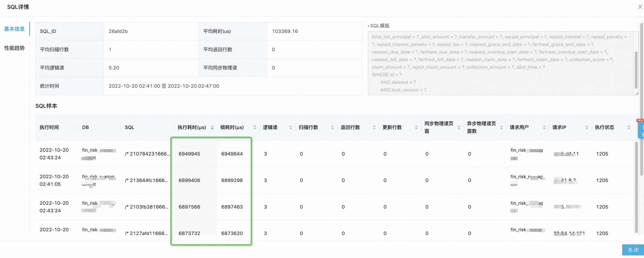Click the SQL样本 table vertical scrollbar
This screenshot has width=644, height=258.
click(x=636, y=186)
